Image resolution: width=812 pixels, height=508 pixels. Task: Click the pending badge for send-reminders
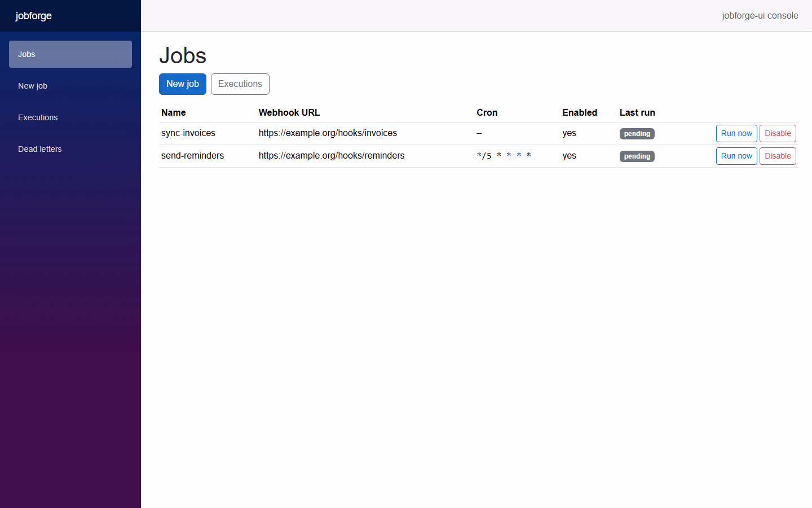coord(637,156)
